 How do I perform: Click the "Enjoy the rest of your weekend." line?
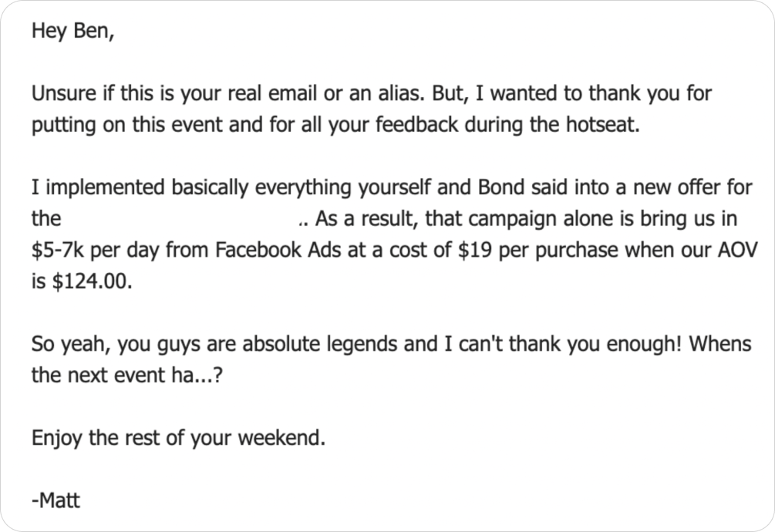coord(179,438)
